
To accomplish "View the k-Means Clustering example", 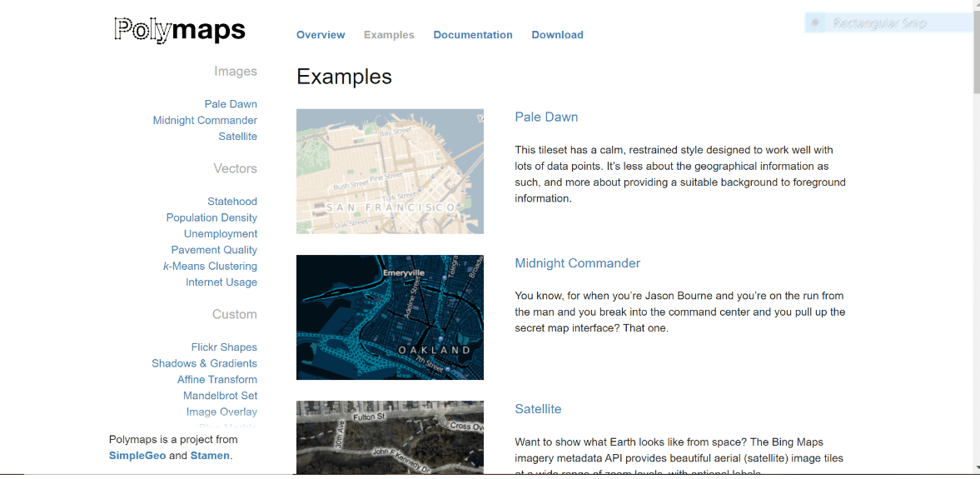I will click(x=210, y=267).
